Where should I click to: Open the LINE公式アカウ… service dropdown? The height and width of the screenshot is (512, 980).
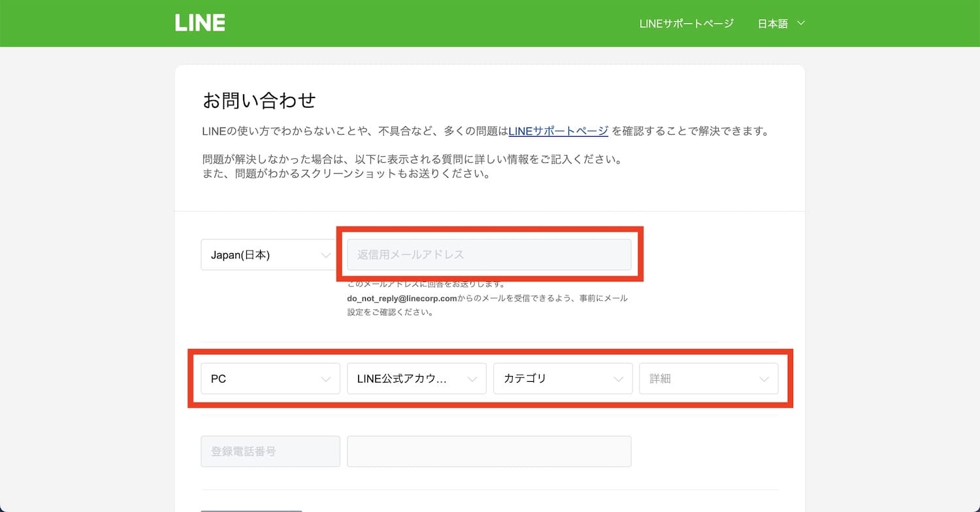(417, 379)
